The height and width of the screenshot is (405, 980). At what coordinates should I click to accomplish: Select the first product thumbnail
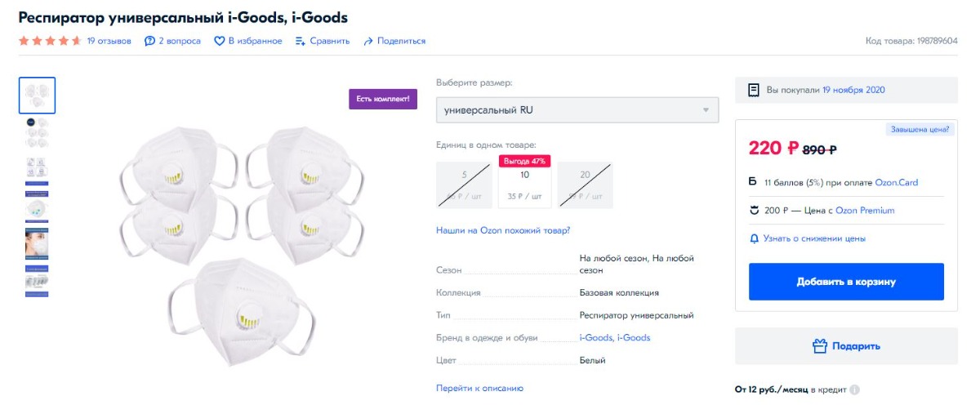coord(37,96)
